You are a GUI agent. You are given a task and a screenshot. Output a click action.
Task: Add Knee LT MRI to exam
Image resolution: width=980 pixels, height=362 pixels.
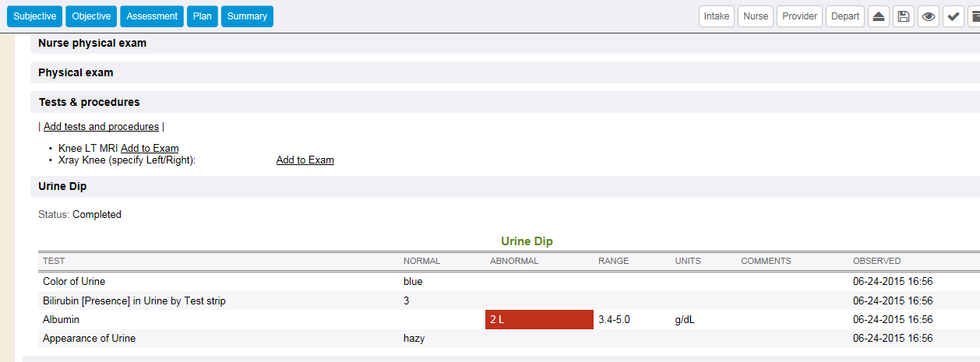[150, 149]
